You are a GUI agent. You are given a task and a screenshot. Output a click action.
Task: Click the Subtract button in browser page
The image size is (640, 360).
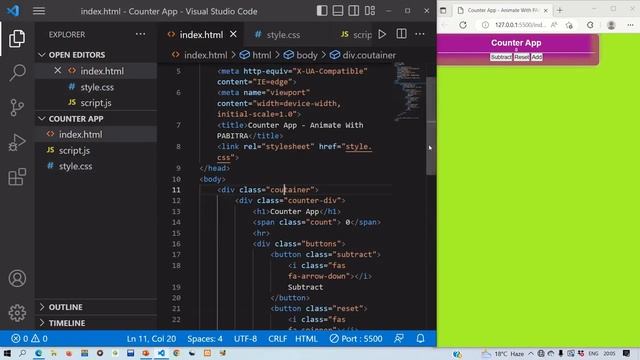point(501,57)
